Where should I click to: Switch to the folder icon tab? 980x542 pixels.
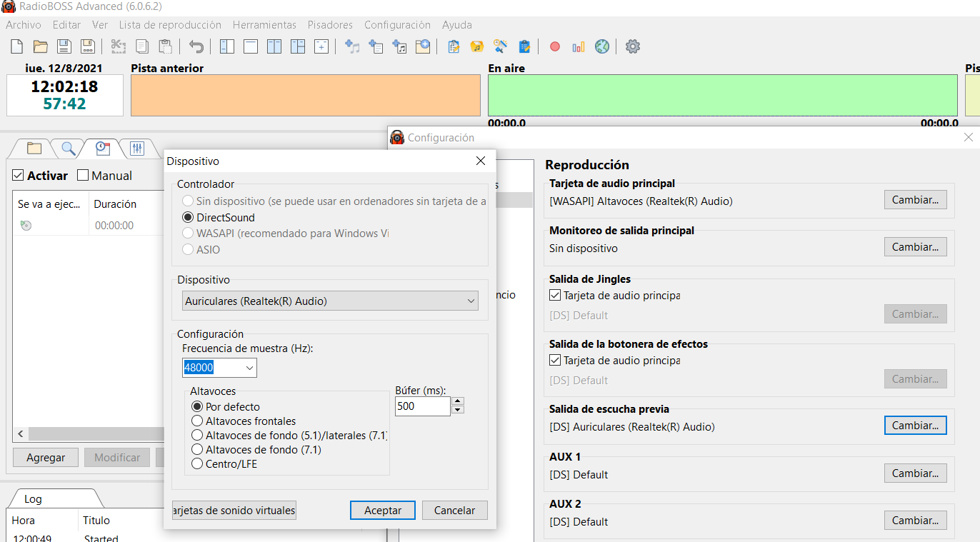pyautogui.click(x=34, y=149)
